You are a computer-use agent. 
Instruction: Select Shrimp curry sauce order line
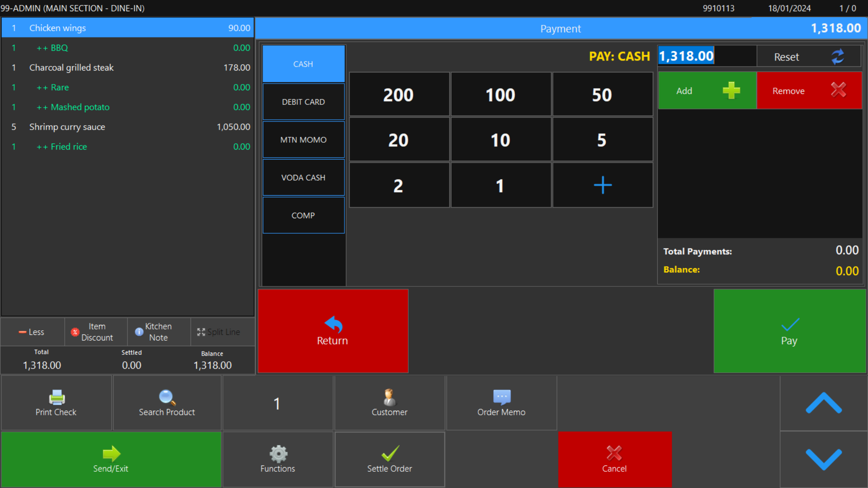click(127, 127)
